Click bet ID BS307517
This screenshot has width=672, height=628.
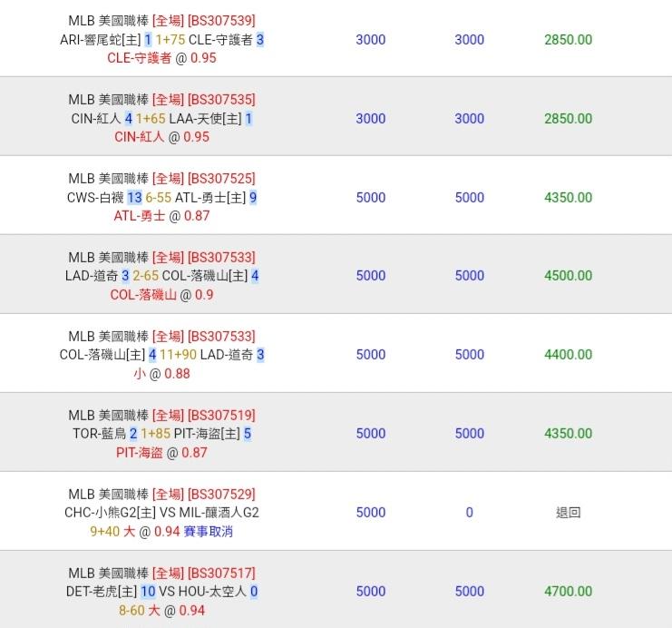(221, 573)
